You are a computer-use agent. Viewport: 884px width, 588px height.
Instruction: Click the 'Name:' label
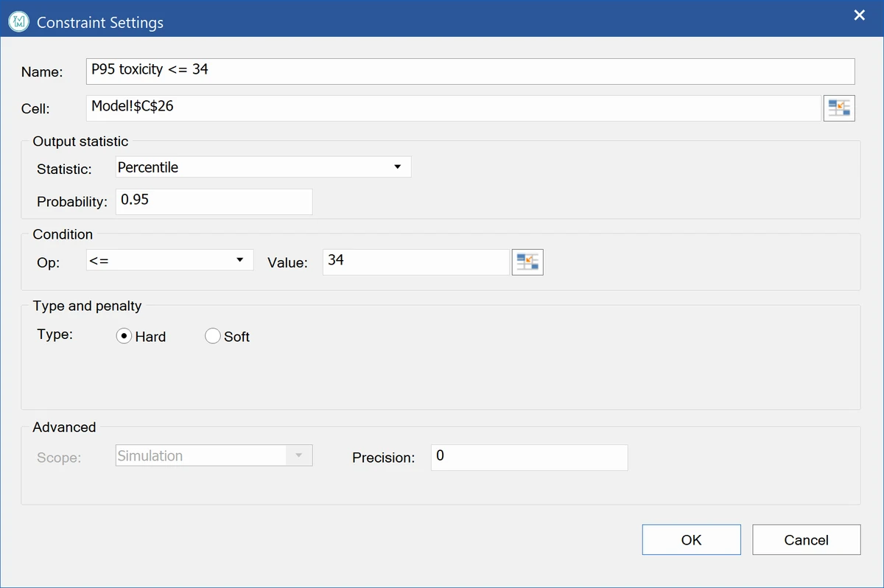(x=42, y=72)
